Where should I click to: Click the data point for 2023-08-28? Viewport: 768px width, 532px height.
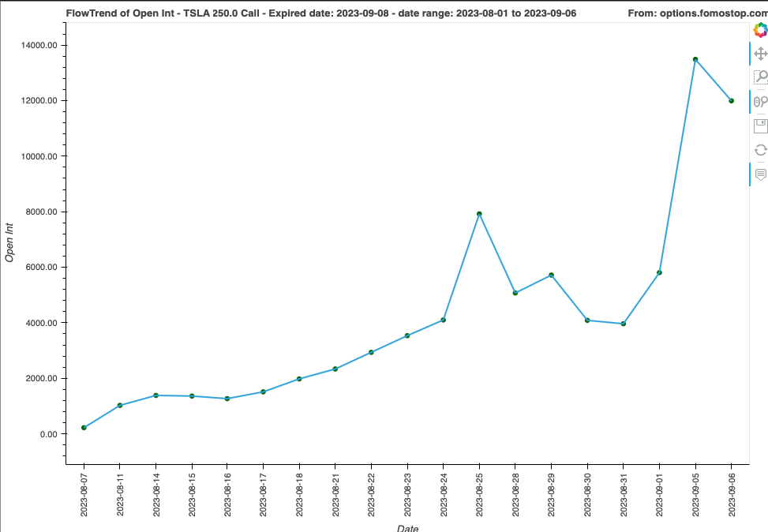pyautogui.click(x=515, y=293)
